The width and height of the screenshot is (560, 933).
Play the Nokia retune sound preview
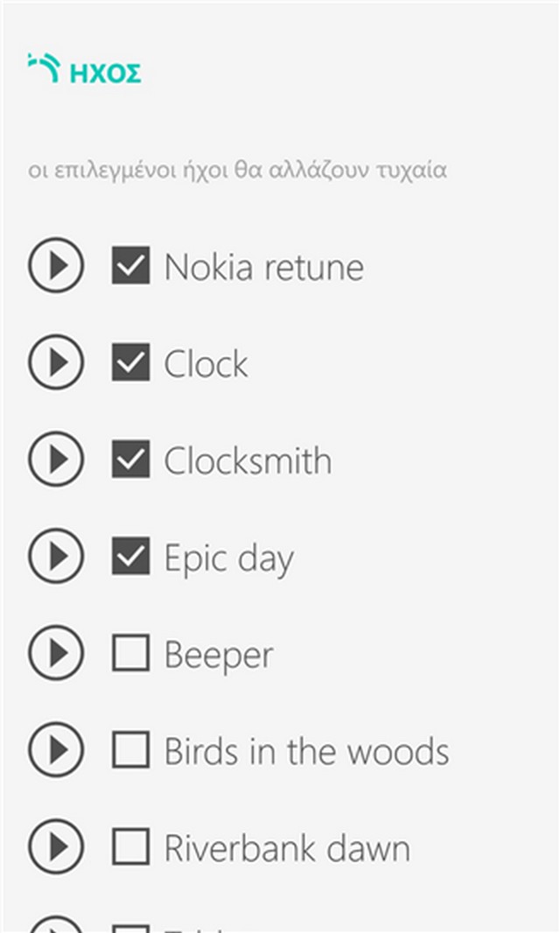click(x=56, y=266)
